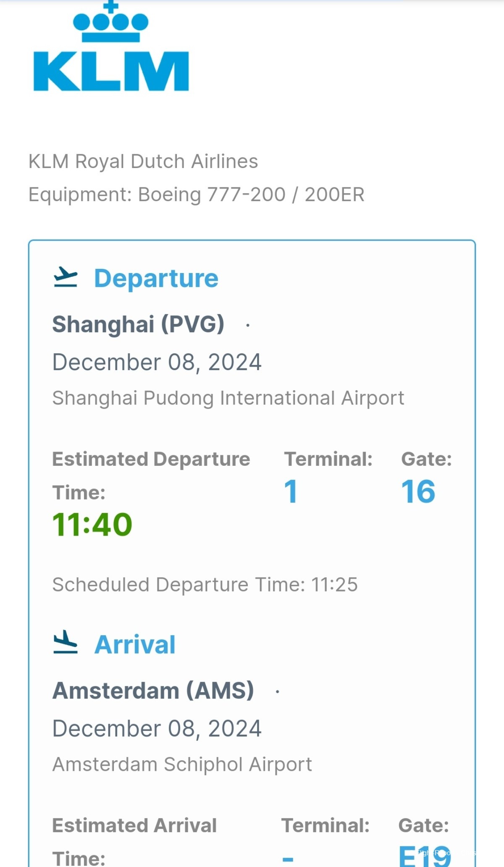Image resolution: width=504 pixels, height=867 pixels.
Task: Click departure gate number 16
Action: (x=418, y=491)
